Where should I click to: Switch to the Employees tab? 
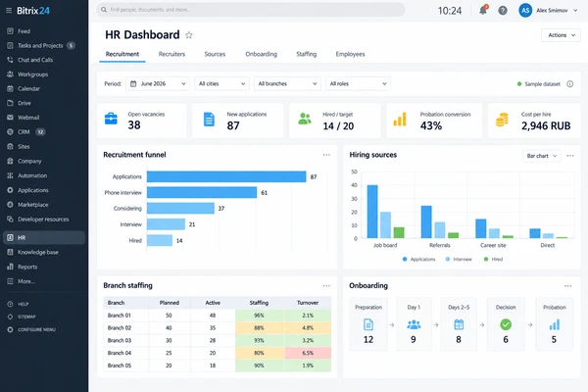point(350,54)
